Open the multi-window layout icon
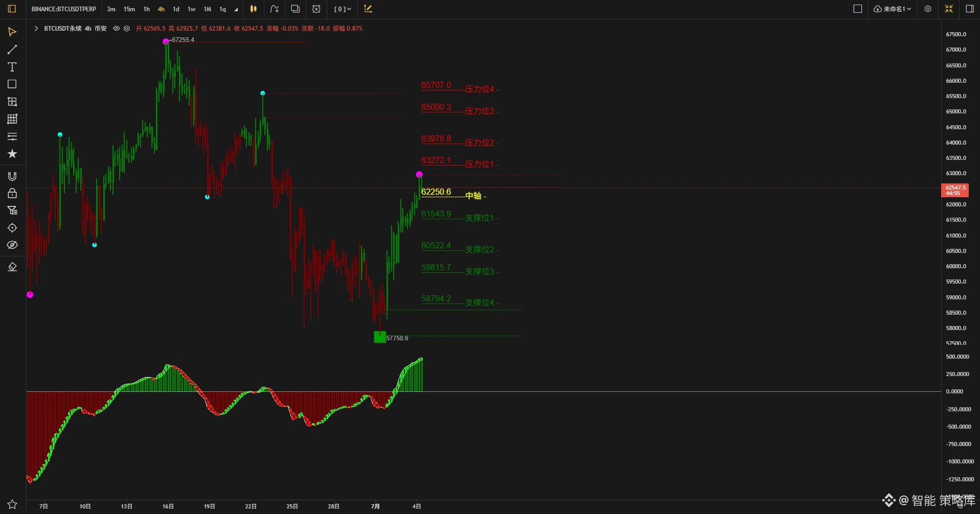The image size is (980, 514). tap(295, 9)
